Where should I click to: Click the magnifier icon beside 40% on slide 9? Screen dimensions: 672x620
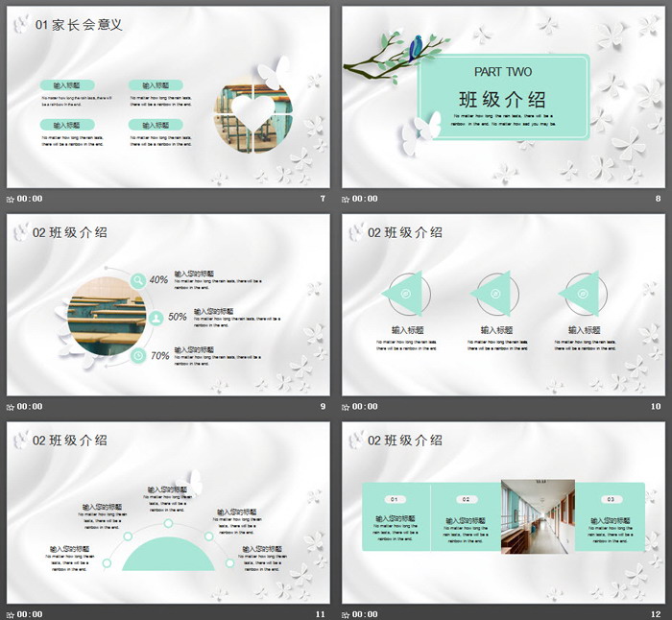(139, 280)
